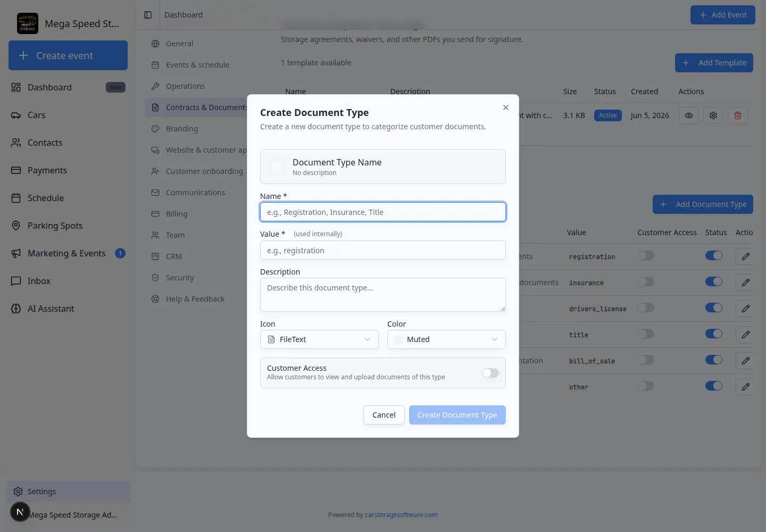
Task: Edit the drivers_license document type
Action: (x=746, y=309)
